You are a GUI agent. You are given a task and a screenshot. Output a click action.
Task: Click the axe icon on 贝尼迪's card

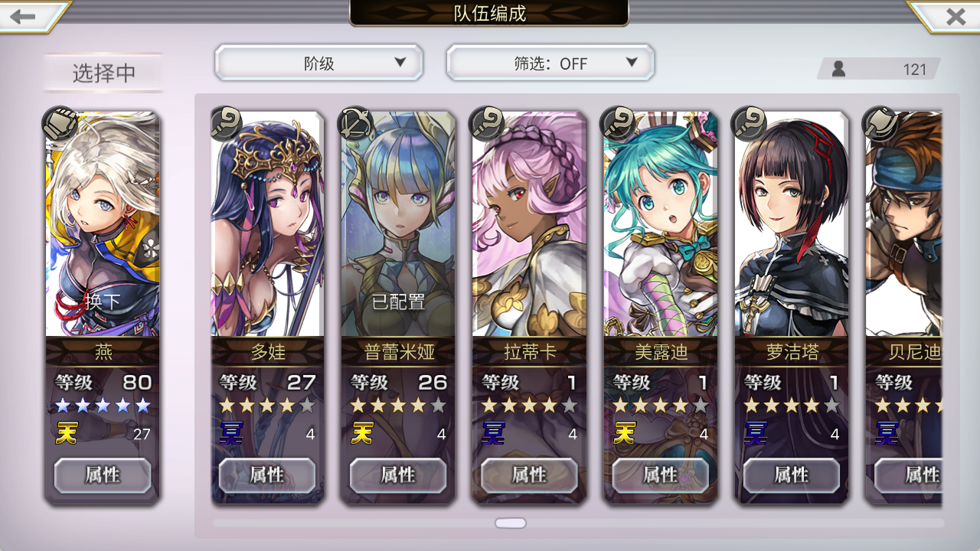coord(880,122)
